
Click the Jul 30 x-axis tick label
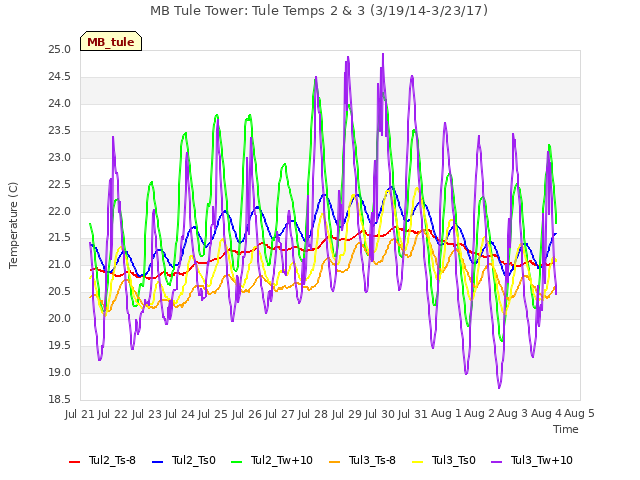pos(380,414)
